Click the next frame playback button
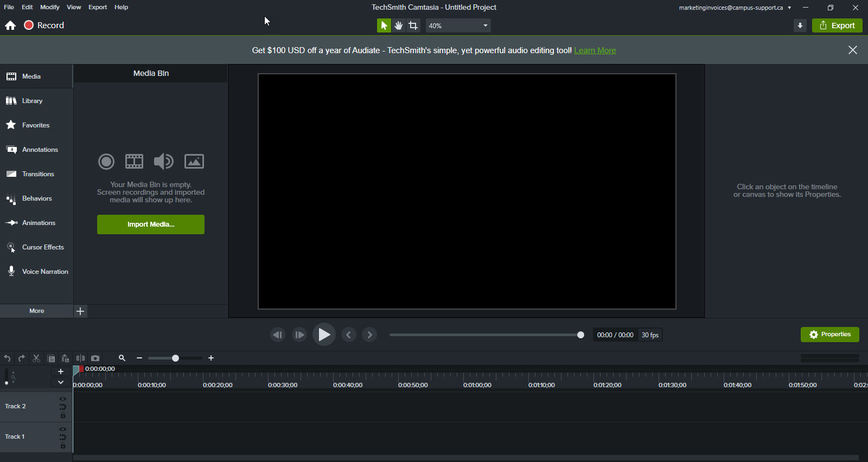The width and height of the screenshot is (868, 462). click(299, 335)
